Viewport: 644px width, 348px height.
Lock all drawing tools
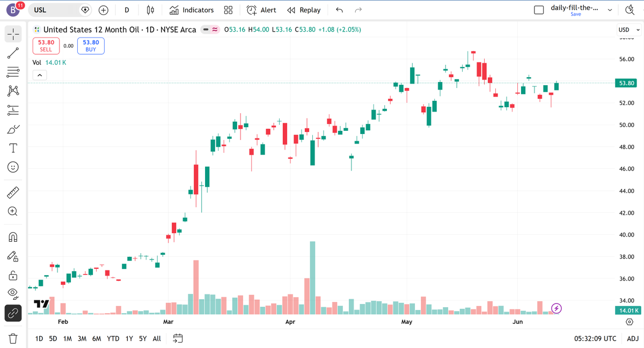tap(13, 276)
